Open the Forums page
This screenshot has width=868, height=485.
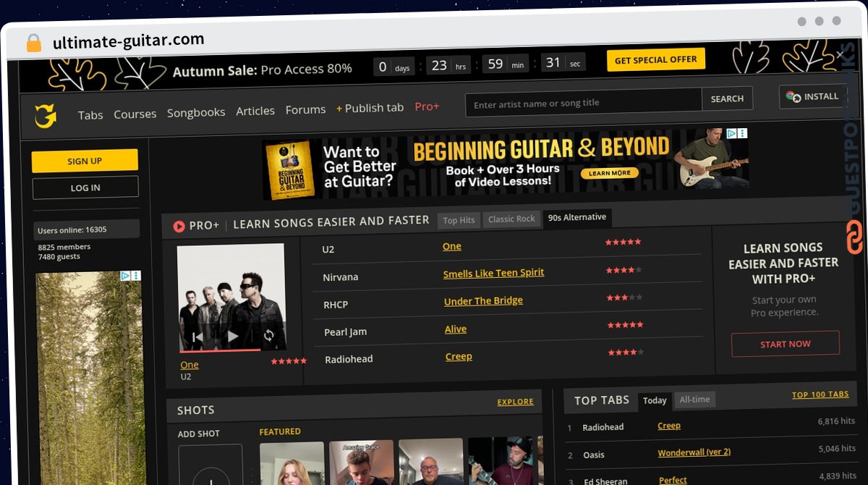(305, 109)
